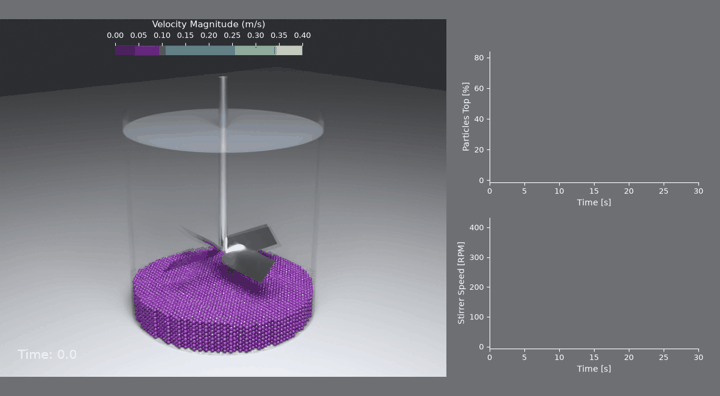Select the 60 tick on Particles Top axis
Image resolution: width=720 pixels, height=396 pixels.
coord(479,88)
